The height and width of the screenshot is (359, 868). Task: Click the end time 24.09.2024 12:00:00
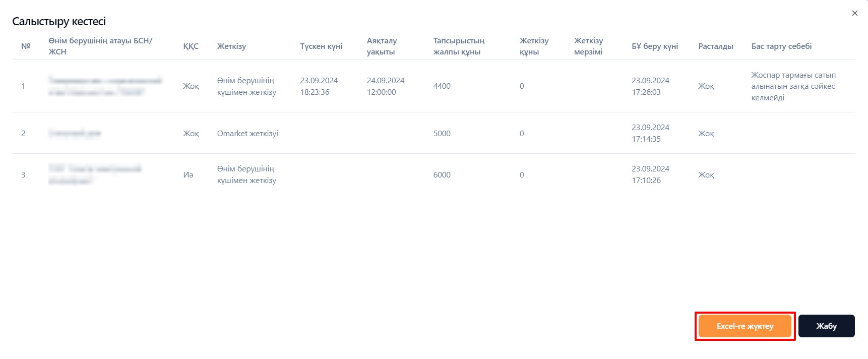pos(386,86)
